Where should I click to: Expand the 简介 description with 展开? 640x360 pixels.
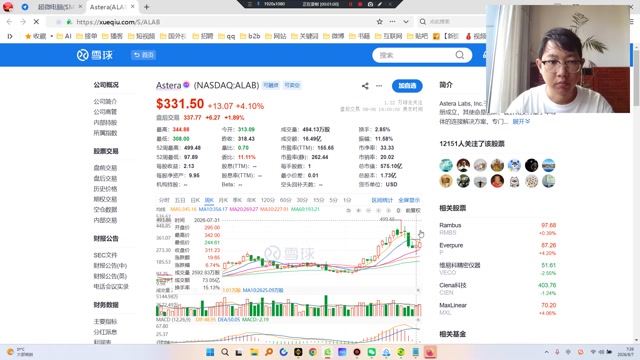pyautogui.click(x=521, y=122)
